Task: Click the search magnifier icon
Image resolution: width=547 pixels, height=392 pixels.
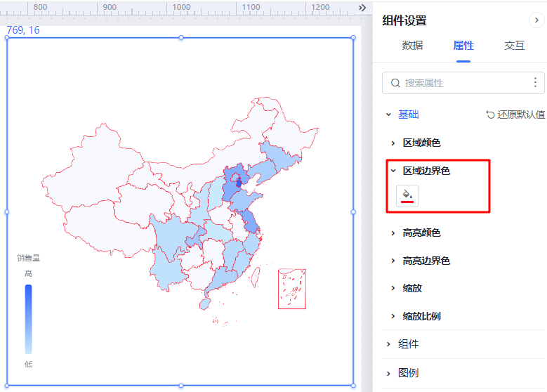Action: [395, 83]
